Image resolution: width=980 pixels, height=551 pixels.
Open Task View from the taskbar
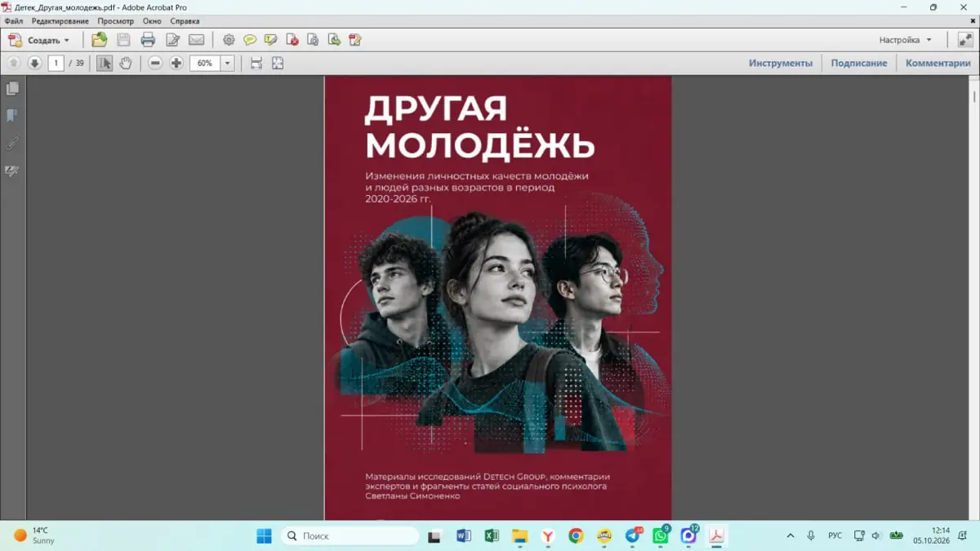(x=434, y=535)
